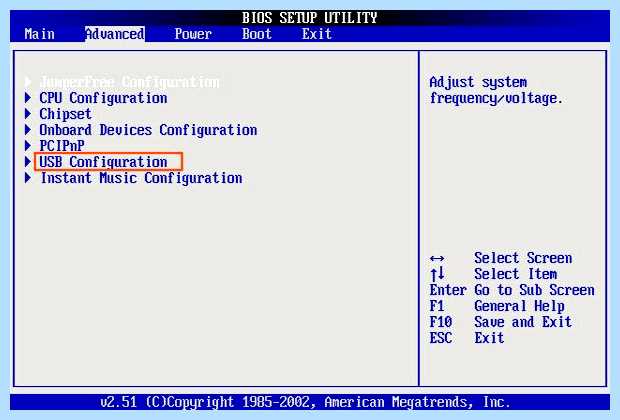The height and width of the screenshot is (420, 620).
Task: Click the arrow beside CPU Configuration
Action: click(28, 98)
